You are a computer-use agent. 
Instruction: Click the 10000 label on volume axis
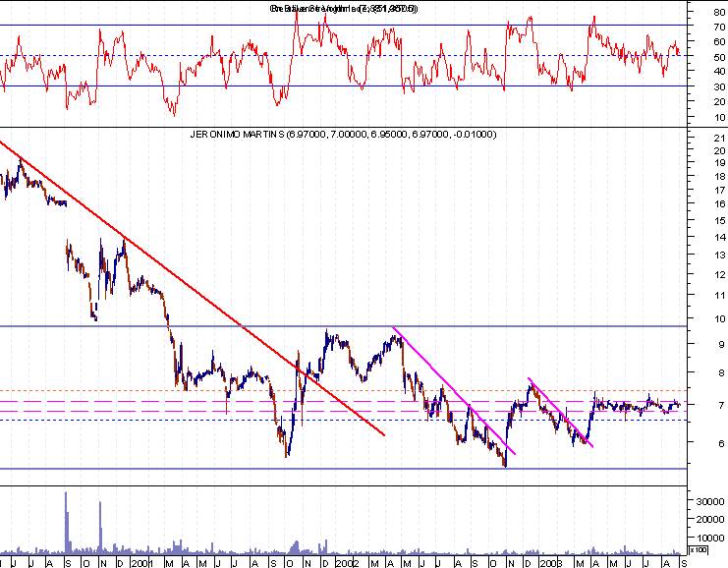pos(710,538)
